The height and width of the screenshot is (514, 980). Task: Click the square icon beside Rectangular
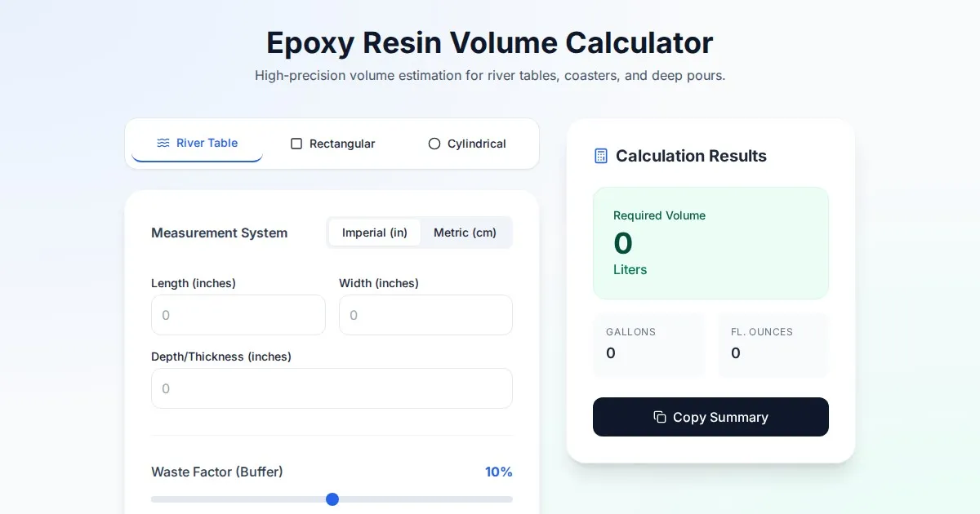[296, 144]
